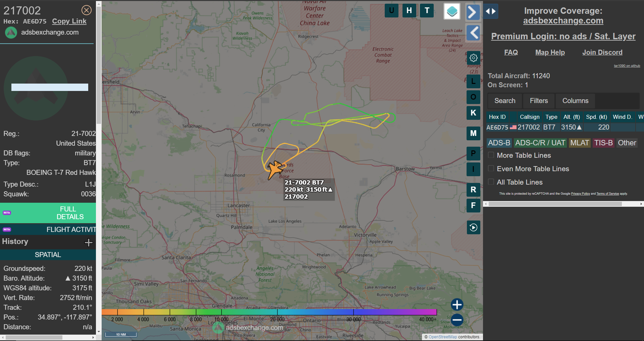This screenshot has height=341, width=644.
Task: Open the Map Help link
Action: (x=550, y=52)
